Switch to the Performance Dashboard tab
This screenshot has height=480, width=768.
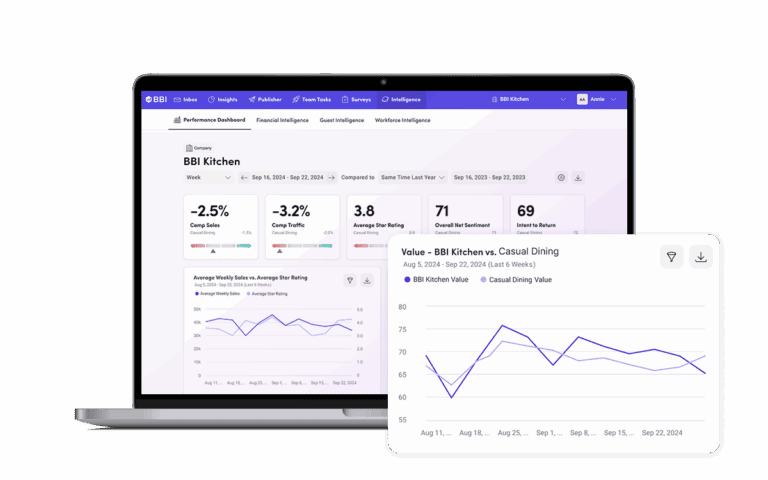click(x=209, y=120)
